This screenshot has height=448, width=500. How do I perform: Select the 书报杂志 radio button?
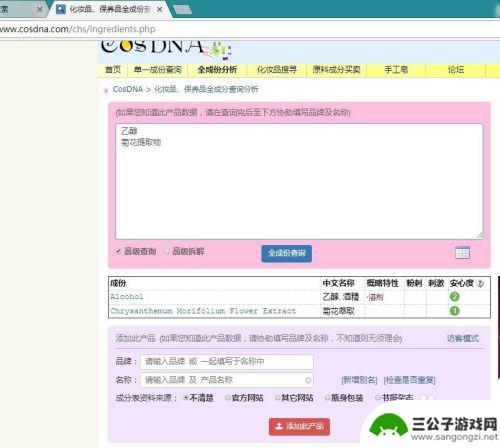coord(377,398)
